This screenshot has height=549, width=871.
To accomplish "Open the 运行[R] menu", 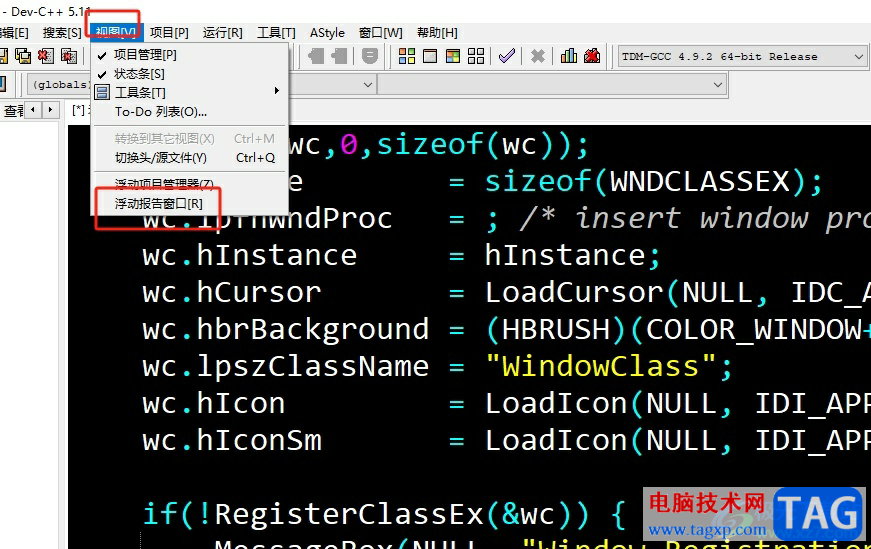I will (222, 33).
